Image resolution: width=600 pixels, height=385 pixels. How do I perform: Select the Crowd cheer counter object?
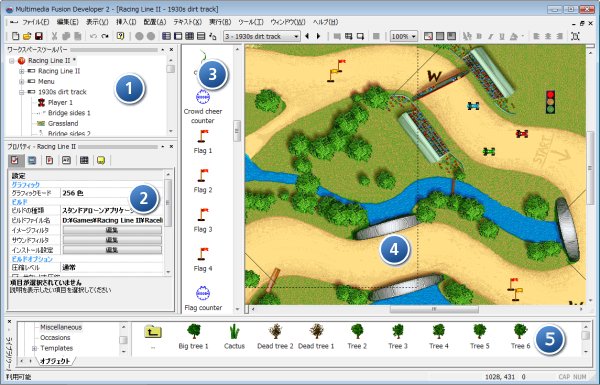coord(203,107)
